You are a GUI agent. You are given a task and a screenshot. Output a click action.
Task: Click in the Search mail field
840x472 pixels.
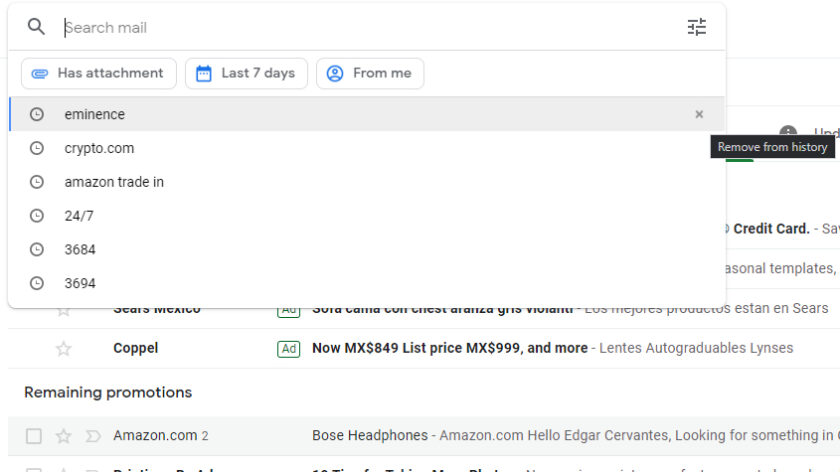pos(370,27)
